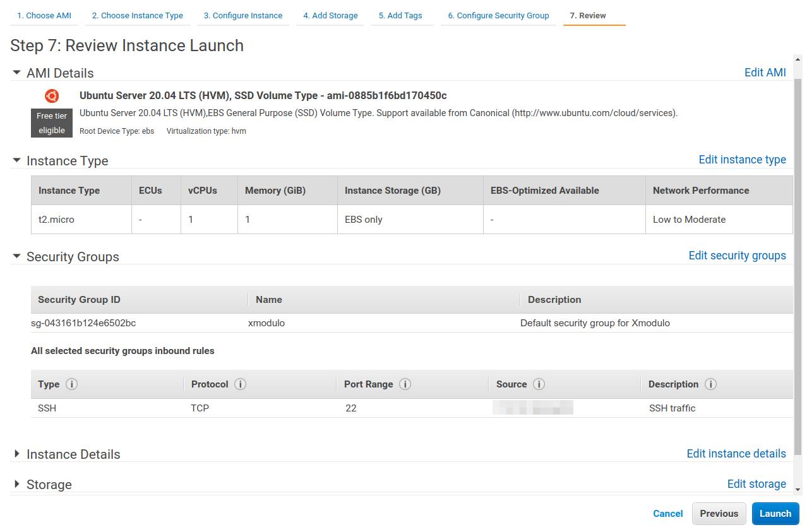807x532 pixels.
Task: Click the TCP protocol cell
Action: pyautogui.click(x=200, y=408)
